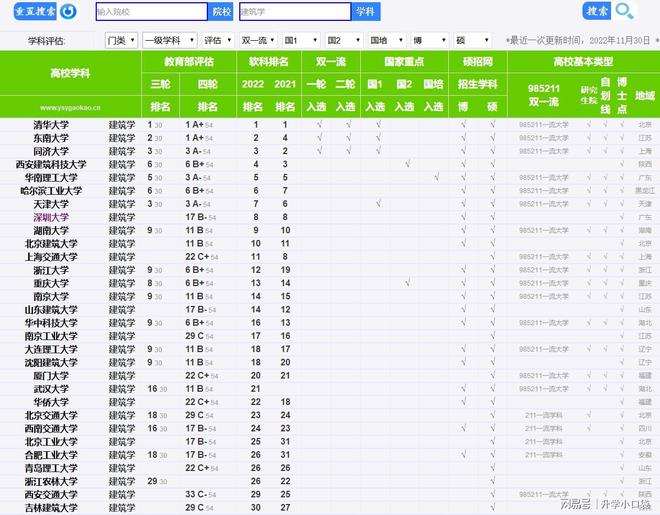Click the 高校基本类型 header
This screenshot has height=515, width=660.
[583, 62]
